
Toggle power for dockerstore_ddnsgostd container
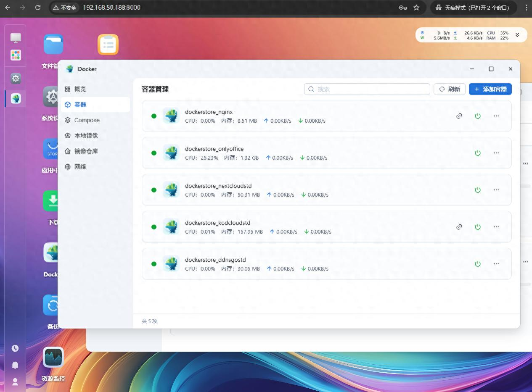pos(478,264)
